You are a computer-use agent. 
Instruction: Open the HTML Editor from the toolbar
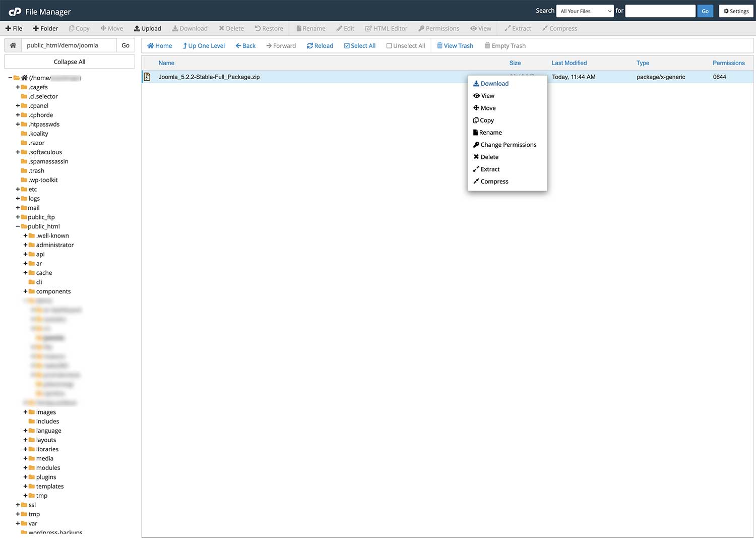387,28
